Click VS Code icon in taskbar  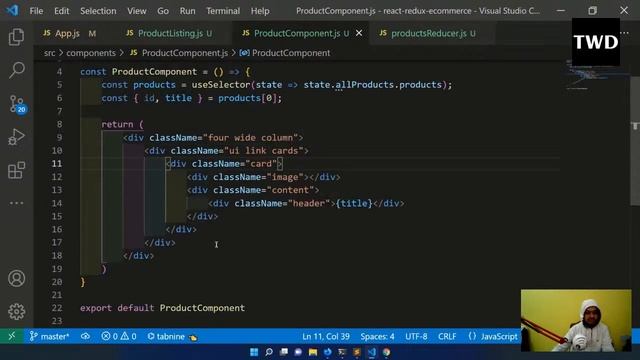pyautogui.click(x=371, y=352)
